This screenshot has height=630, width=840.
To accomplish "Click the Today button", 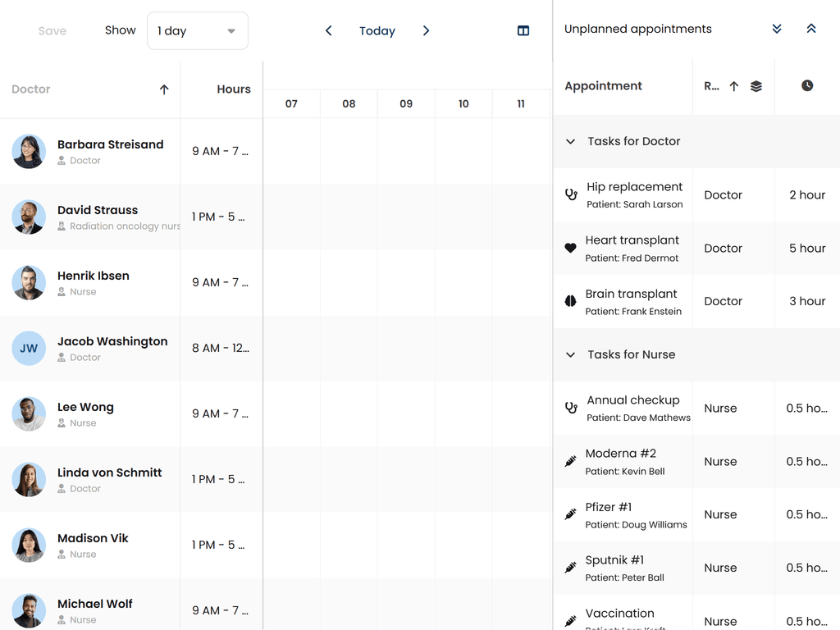I will [377, 31].
